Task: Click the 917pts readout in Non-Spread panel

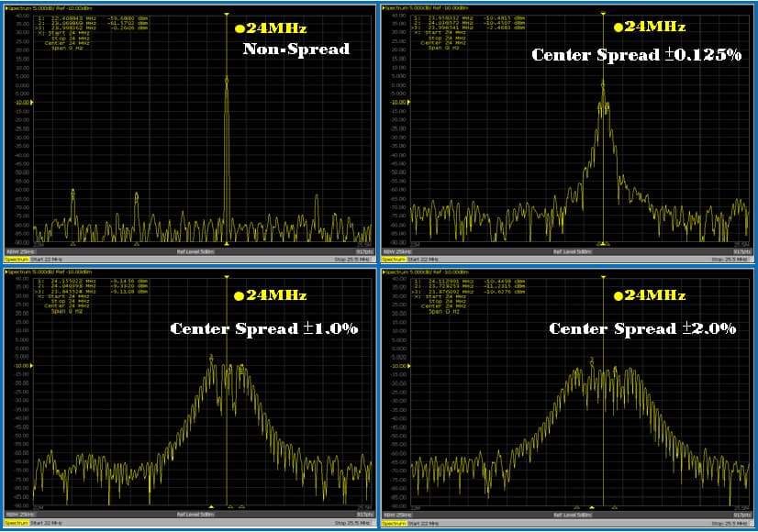Action: tap(364, 251)
